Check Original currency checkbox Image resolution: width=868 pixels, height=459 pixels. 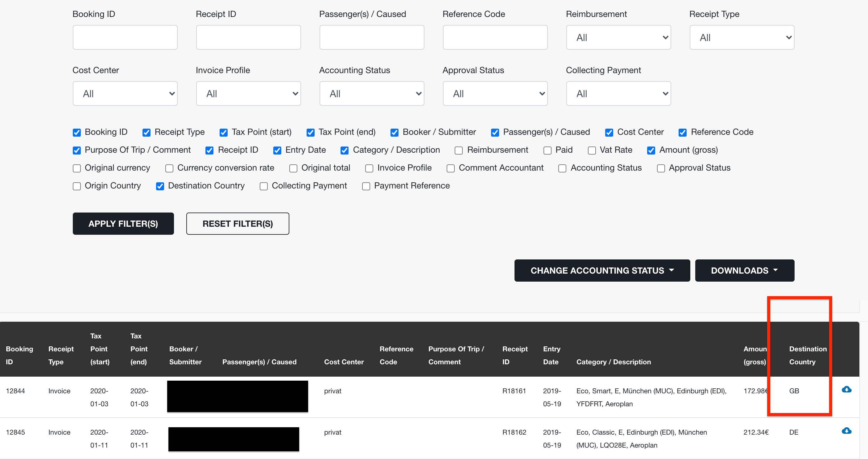pyautogui.click(x=77, y=168)
